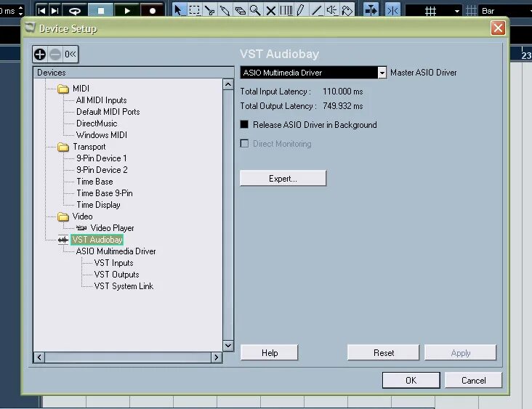The height and width of the screenshot is (409, 532).
Task: Click the Help button
Action: pyautogui.click(x=270, y=353)
